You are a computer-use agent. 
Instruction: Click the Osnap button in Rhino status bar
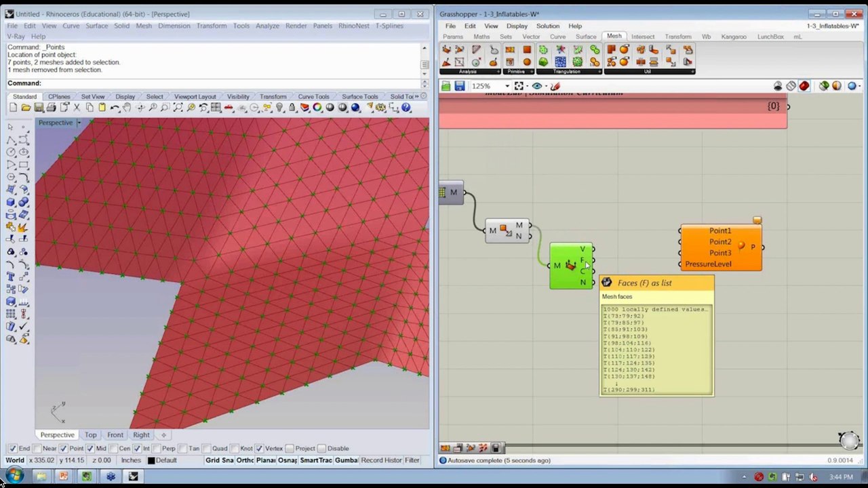coord(288,460)
